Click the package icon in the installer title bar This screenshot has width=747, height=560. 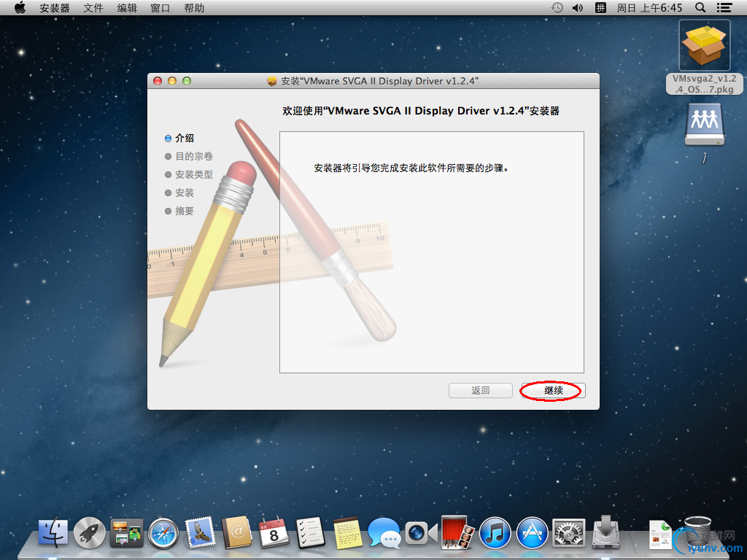(271, 82)
